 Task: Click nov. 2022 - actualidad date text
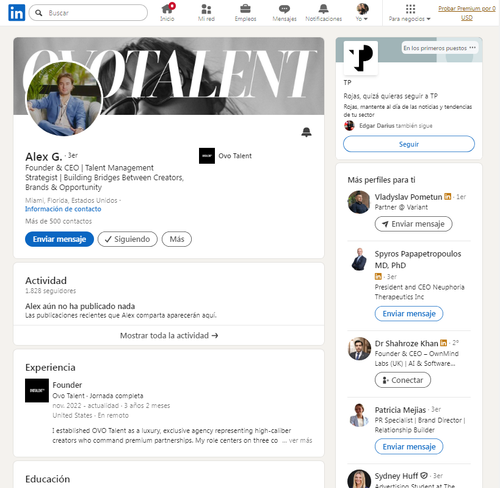pyautogui.click(x=86, y=406)
